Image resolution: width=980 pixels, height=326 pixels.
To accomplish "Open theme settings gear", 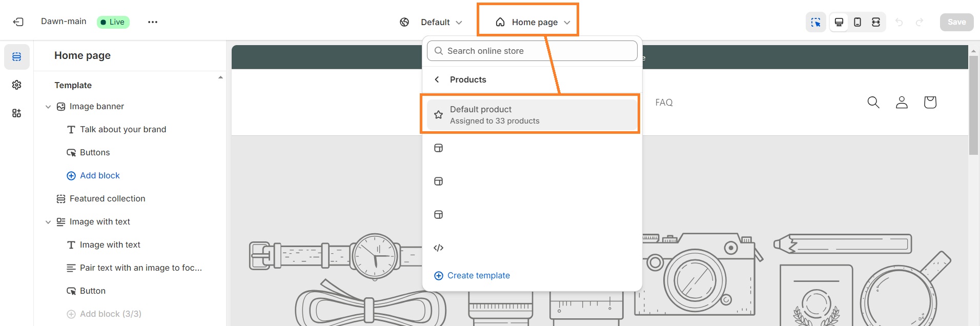I will point(17,85).
